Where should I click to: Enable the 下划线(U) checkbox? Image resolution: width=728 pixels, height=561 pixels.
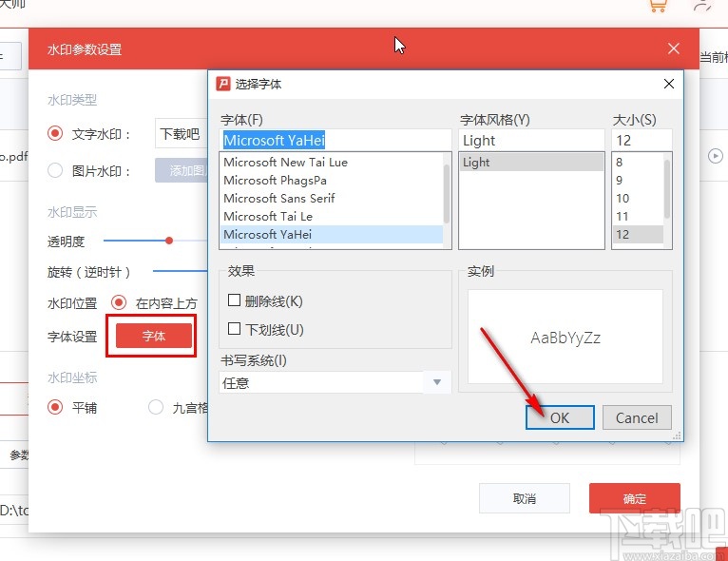(234, 329)
